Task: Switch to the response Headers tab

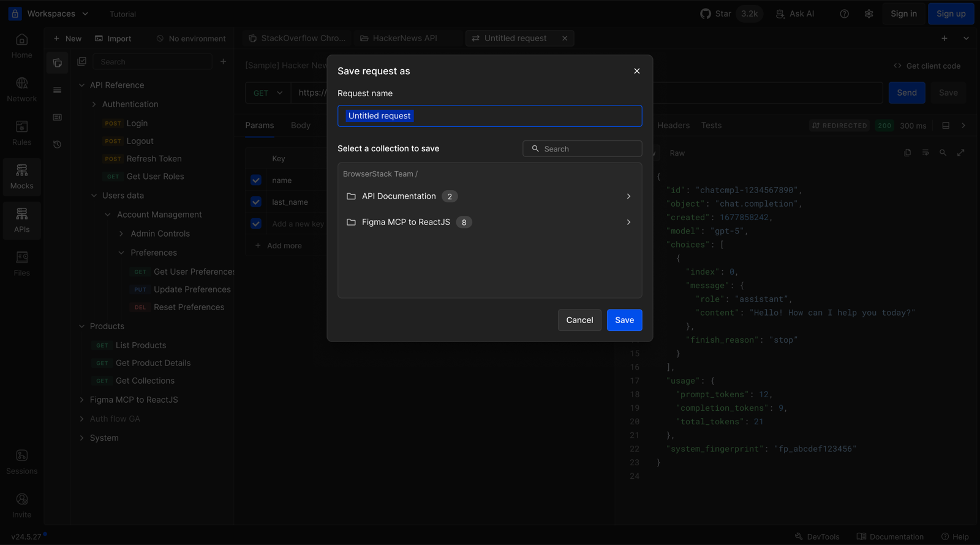Action: click(673, 125)
